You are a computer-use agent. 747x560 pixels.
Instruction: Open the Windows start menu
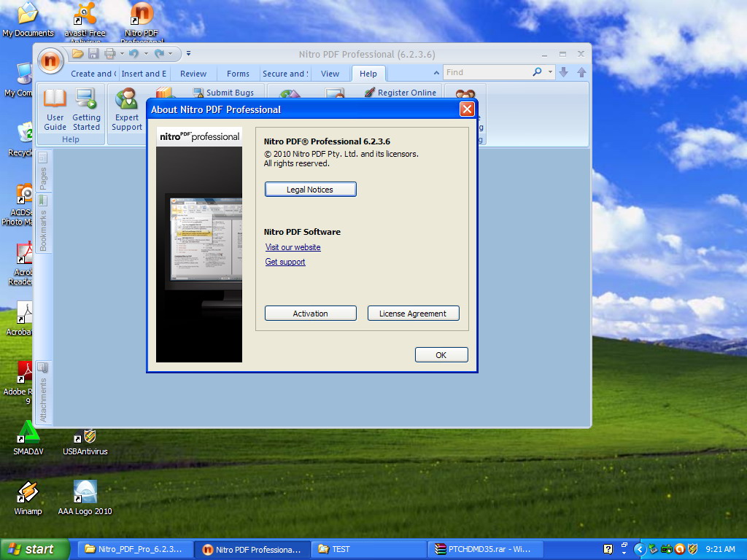click(x=35, y=549)
